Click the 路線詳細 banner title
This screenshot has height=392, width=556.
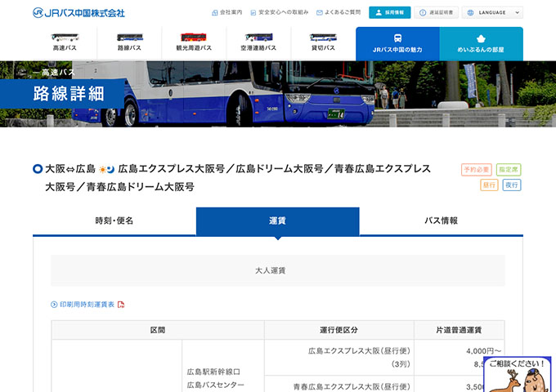tap(69, 94)
